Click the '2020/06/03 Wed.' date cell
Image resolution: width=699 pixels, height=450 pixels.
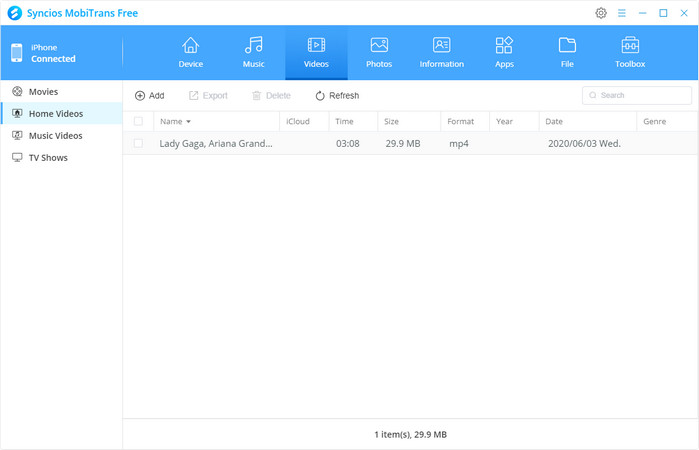(584, 144)
